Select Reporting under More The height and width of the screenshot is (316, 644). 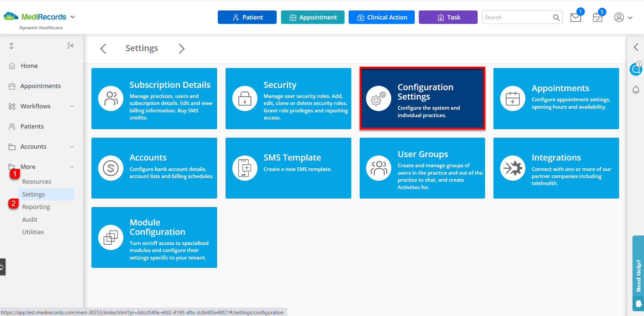(x=36, y=207)
